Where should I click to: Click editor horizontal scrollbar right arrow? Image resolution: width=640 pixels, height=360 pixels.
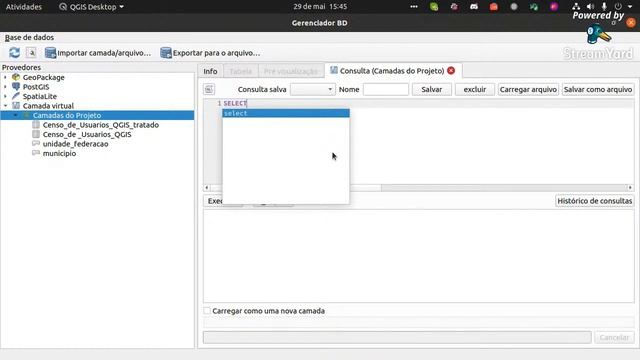pos(630,188)
